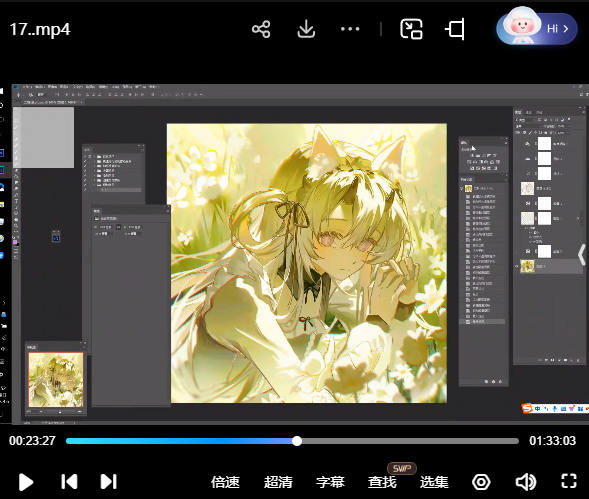Expand the right-edge side panel chevron
Viewport: 589px width, 499px height.
coord(582,254)
